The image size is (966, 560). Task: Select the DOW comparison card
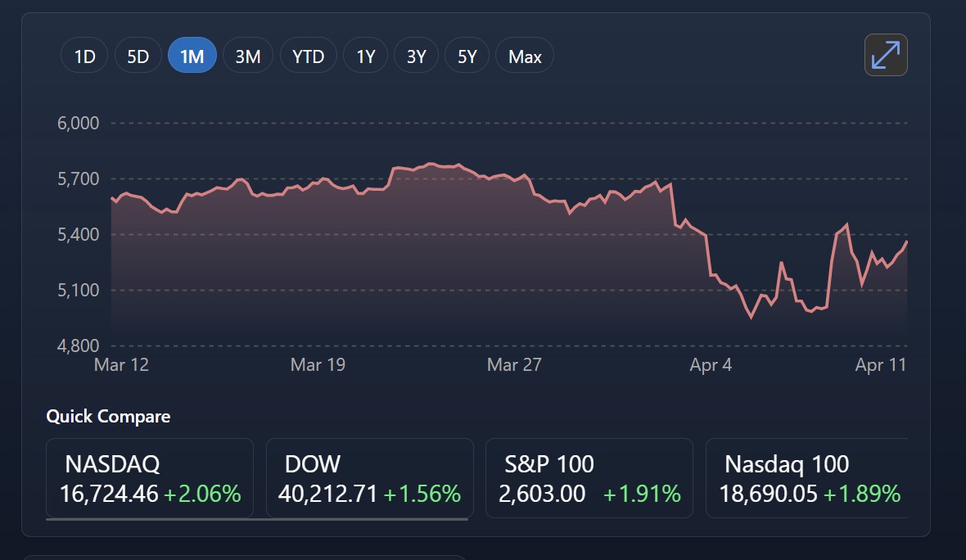tap(369, 478)
